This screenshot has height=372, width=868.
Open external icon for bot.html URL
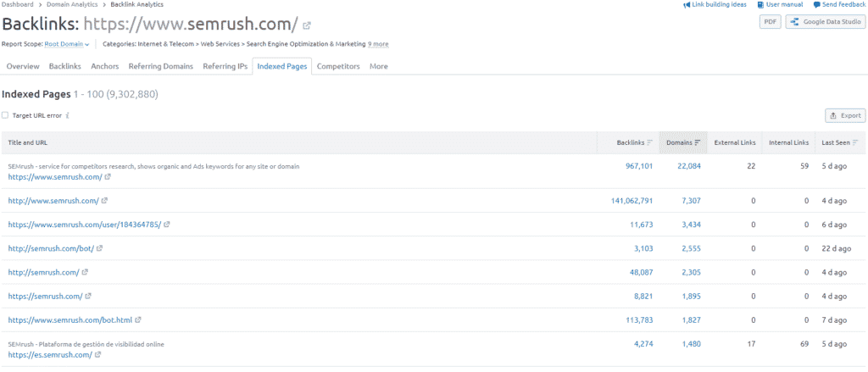(x=138, y=320)
